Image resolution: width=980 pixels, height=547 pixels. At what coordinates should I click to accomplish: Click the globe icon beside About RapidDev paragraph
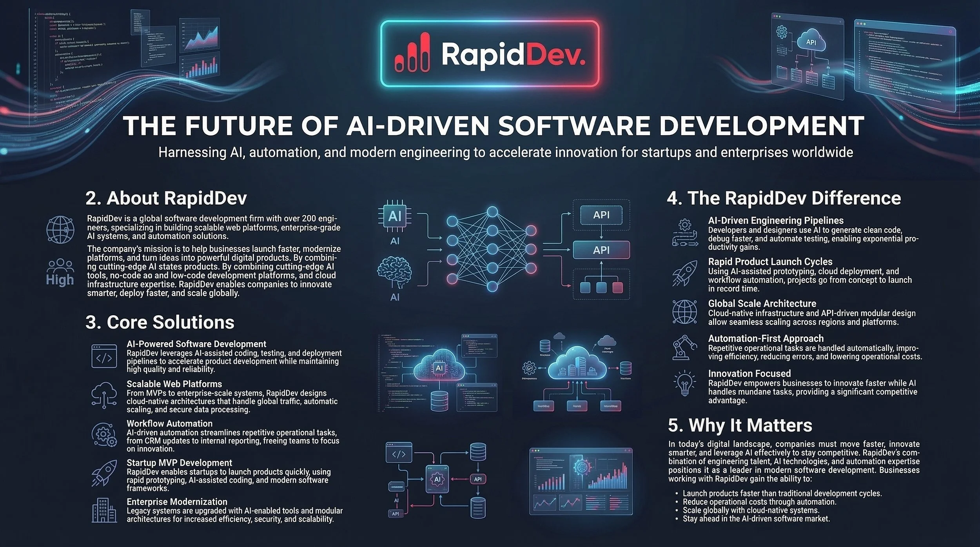[x=60, y=229]
